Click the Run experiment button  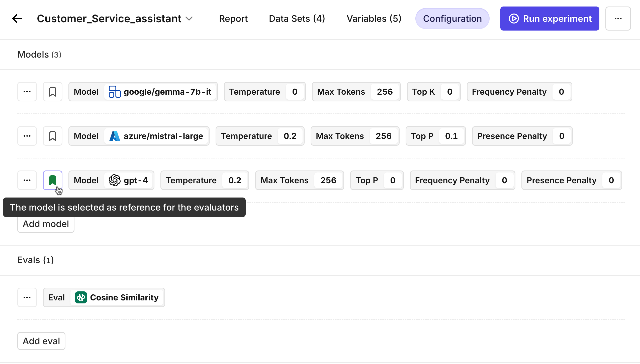550,19
